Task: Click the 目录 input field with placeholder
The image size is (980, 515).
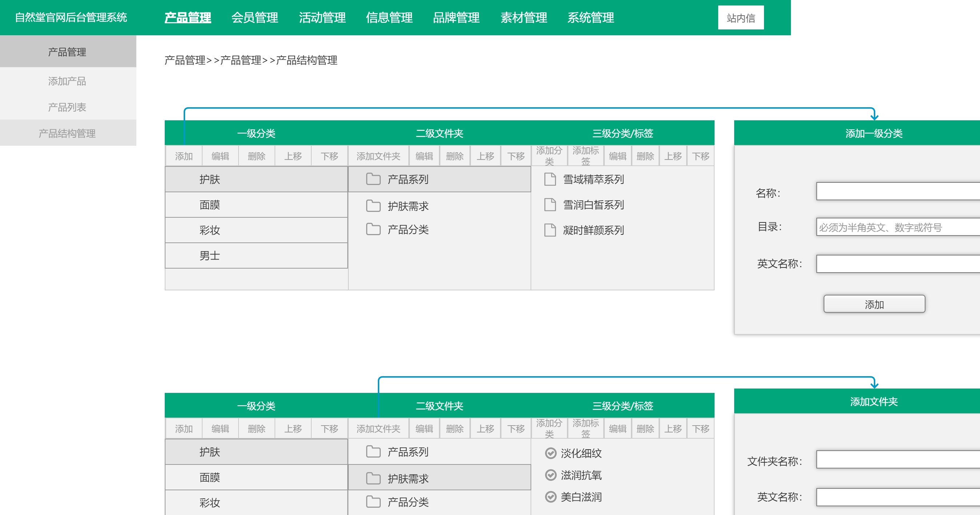Action: tap(898, 227)
